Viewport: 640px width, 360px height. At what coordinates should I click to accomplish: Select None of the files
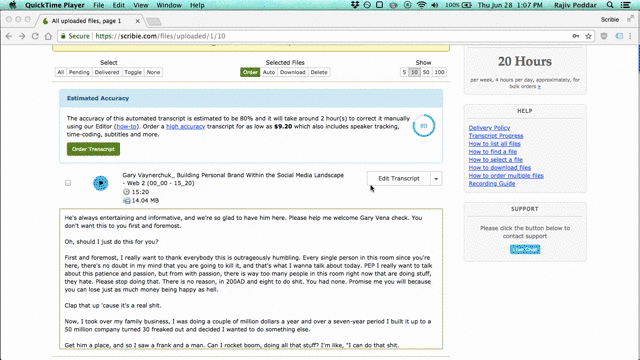coord(153,72)
